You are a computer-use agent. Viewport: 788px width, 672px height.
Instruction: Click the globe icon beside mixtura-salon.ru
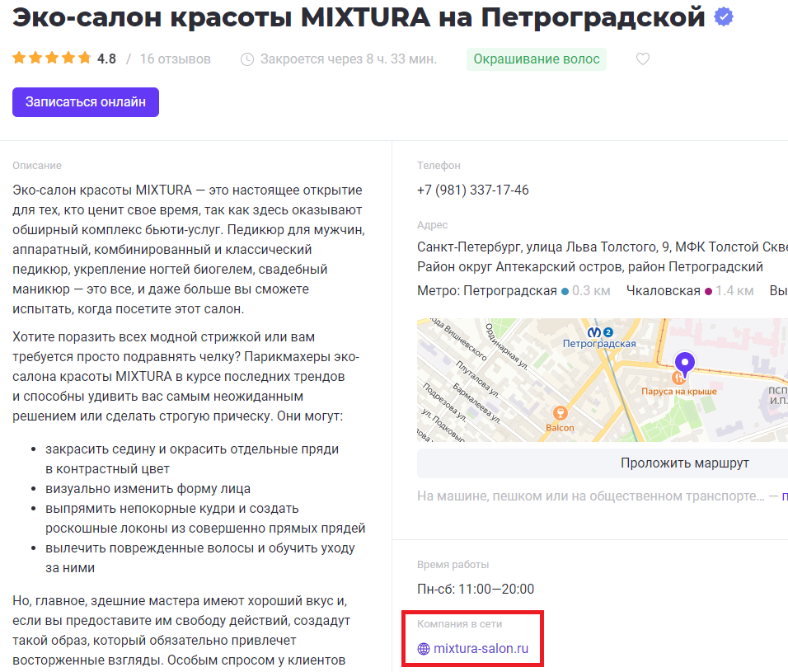(423, 648)
